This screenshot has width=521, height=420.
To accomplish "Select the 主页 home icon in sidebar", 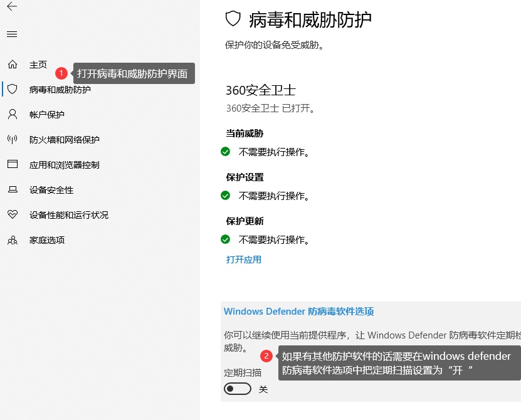I will click(x=12, y=64).
